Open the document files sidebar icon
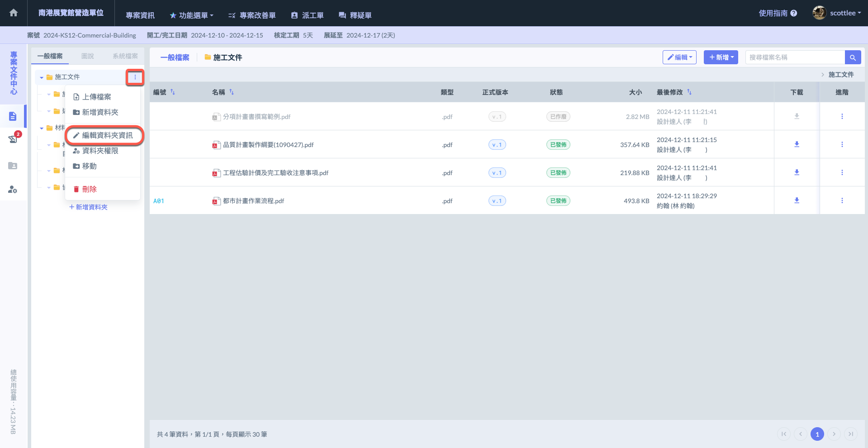Viewport: 868px width, 448px height. click(x=13, y=117)
